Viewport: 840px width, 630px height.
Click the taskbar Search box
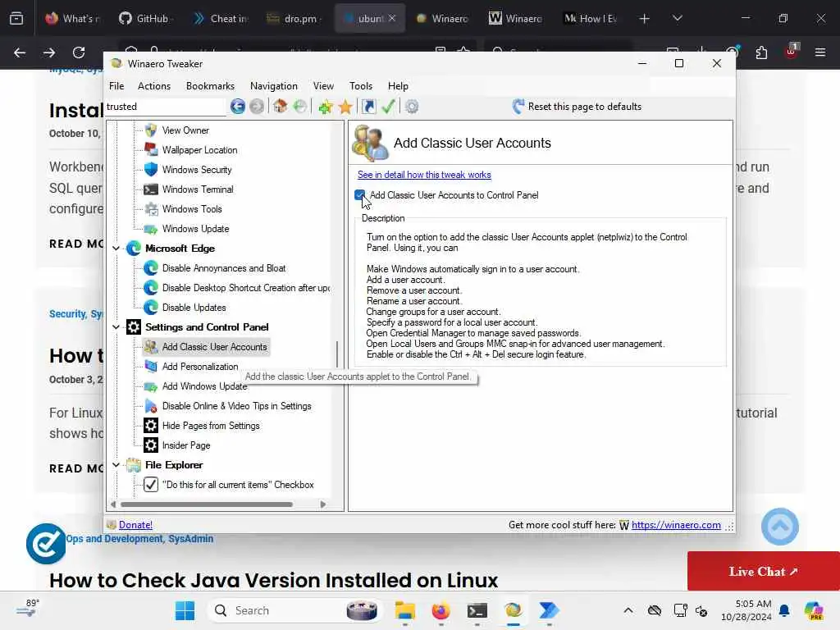[294, 610]
